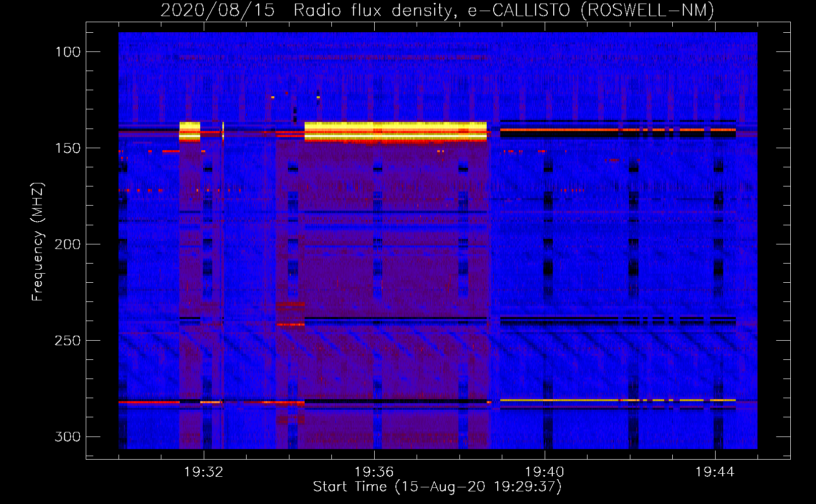The width and height of the screenshot is (816, 504).
Task: Click the orange horizontal line near 280 MHz after 19:39
Action: [618, 400]
